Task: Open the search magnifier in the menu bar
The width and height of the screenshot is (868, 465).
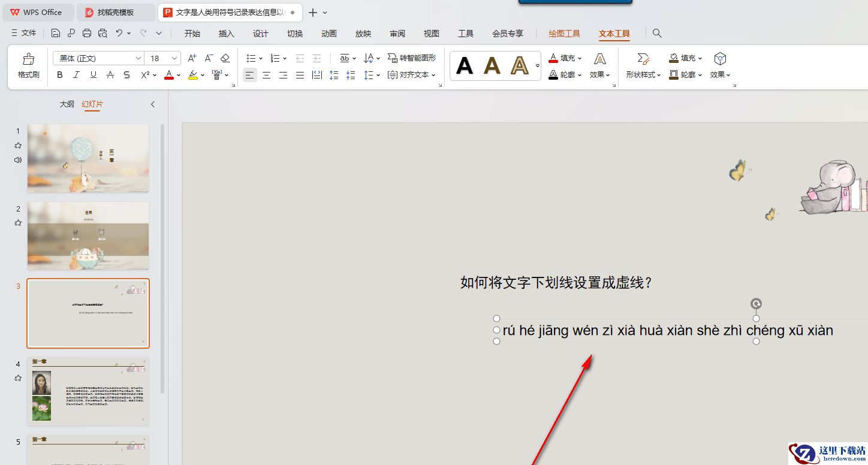Action: pyautogui.click(x=657, y=34)
